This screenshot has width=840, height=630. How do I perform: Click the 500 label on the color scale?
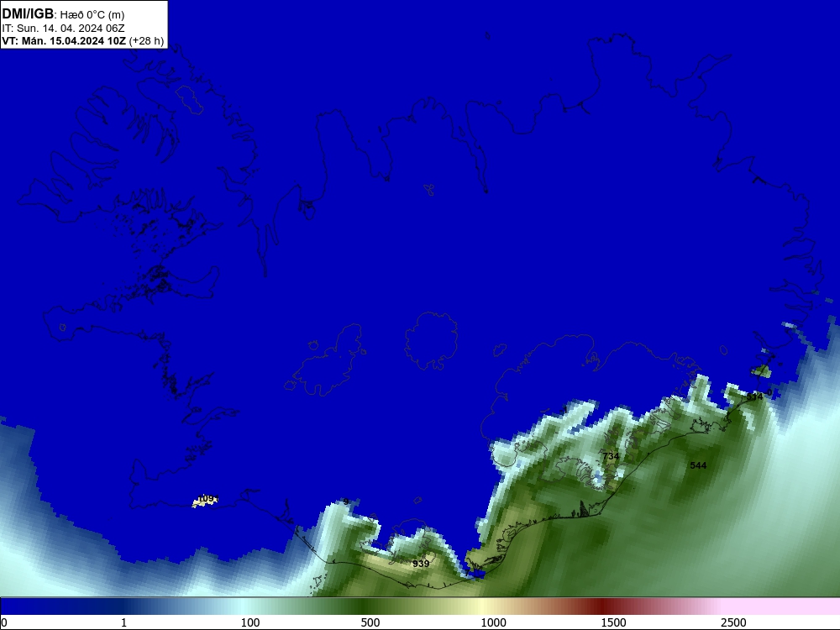(x=370, y=622)
